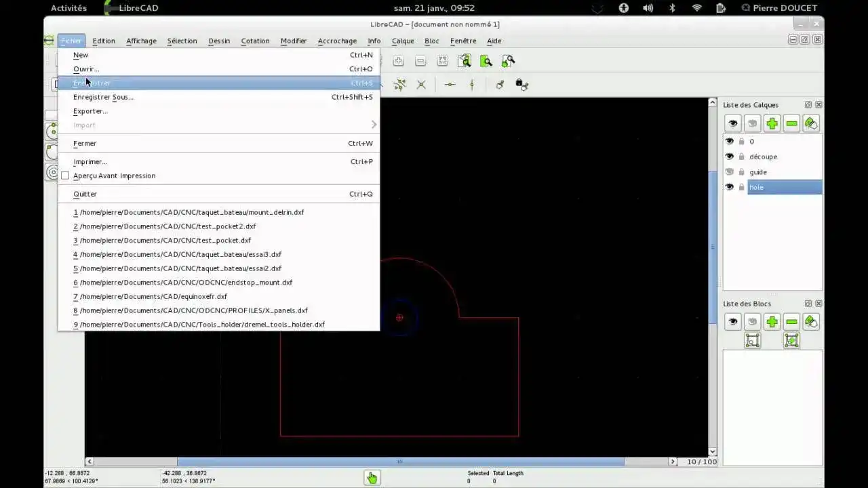
Task: Select the snap intersection tool
Action: (x=421, y=84)
